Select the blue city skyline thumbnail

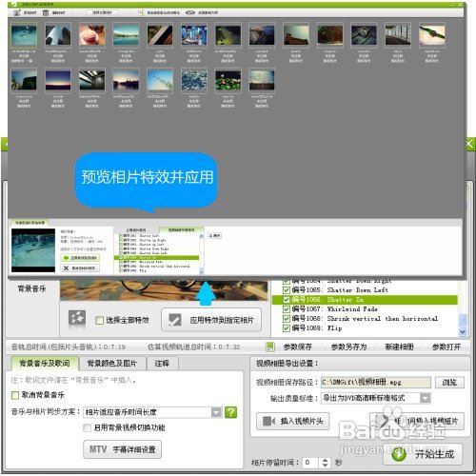(194, 35)
